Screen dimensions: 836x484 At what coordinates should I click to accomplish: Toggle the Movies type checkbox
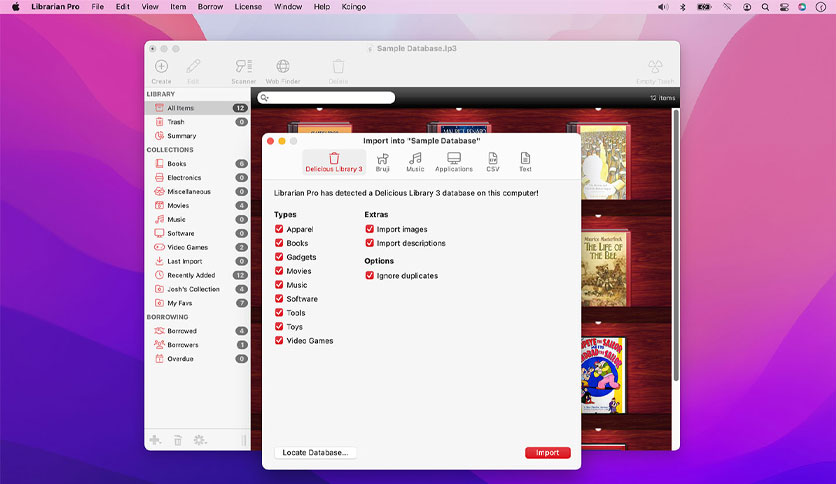pyautogui.click(x=279, y=270)
